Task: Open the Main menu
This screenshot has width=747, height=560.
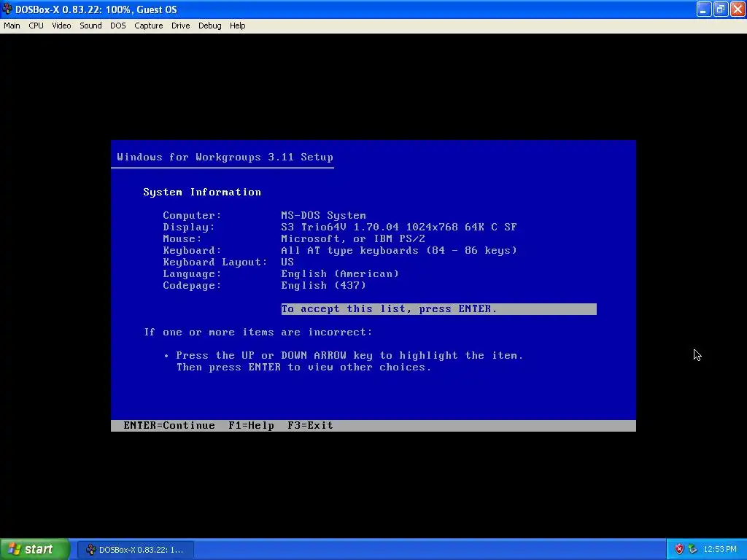Action: tap(12, 26)
